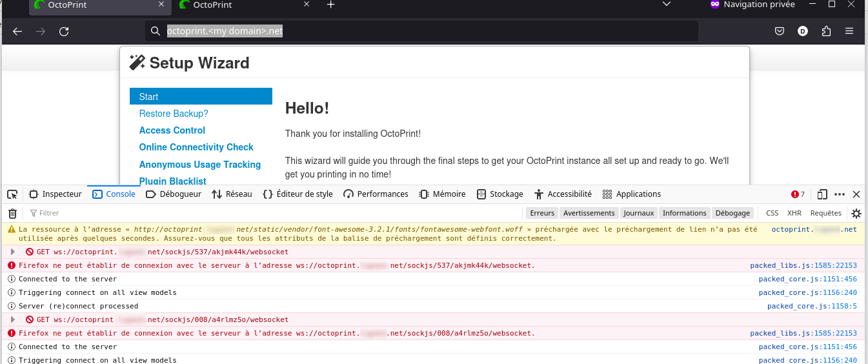Image resolution: width=868 pixels, height=364 pixels.
Task: Switch to the Stockage devtools tab
Action: [x=500, y=194]
